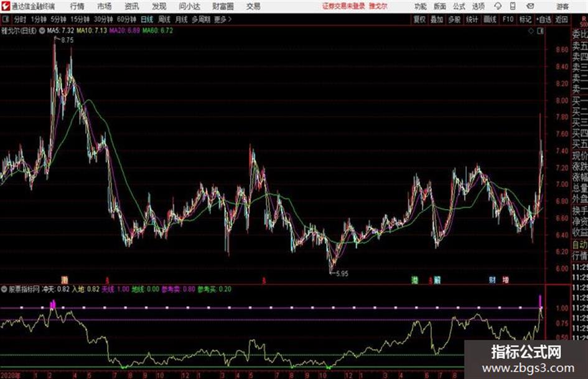Switch to the 5分钟 period tab

(58, 19)
